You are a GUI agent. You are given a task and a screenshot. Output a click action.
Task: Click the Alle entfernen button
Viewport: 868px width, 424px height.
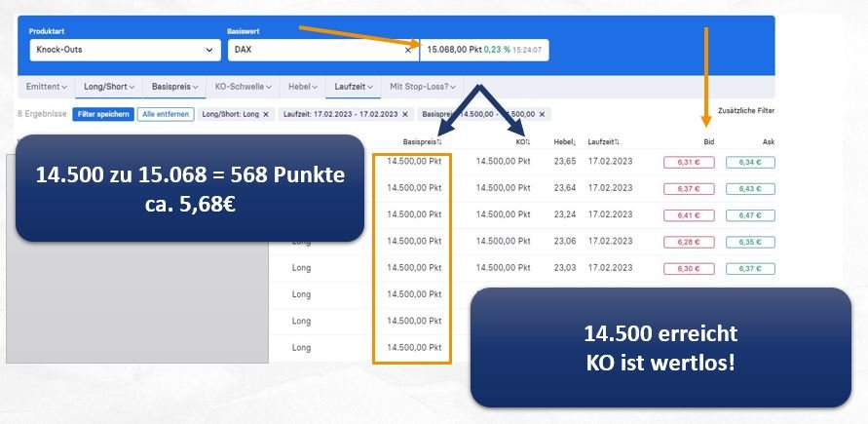coord(165,114)
